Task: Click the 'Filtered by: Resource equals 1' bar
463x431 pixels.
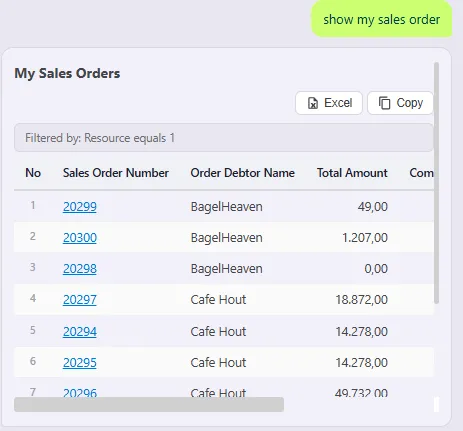Action: pos(224,138)
